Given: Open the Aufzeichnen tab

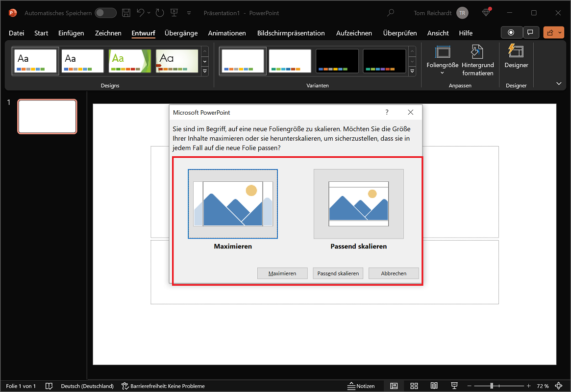Looking at the screenshot, I should [x=354, y=33].
